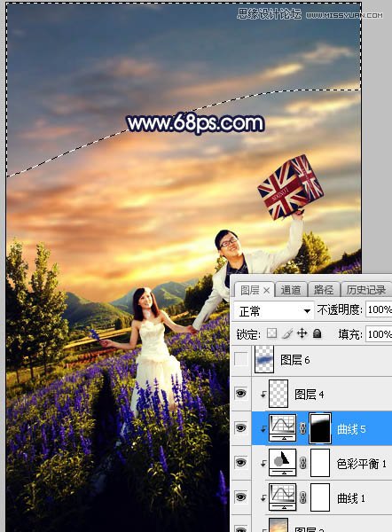Hide the 曲线 5 adjustment layer

(x=240, y=428)
